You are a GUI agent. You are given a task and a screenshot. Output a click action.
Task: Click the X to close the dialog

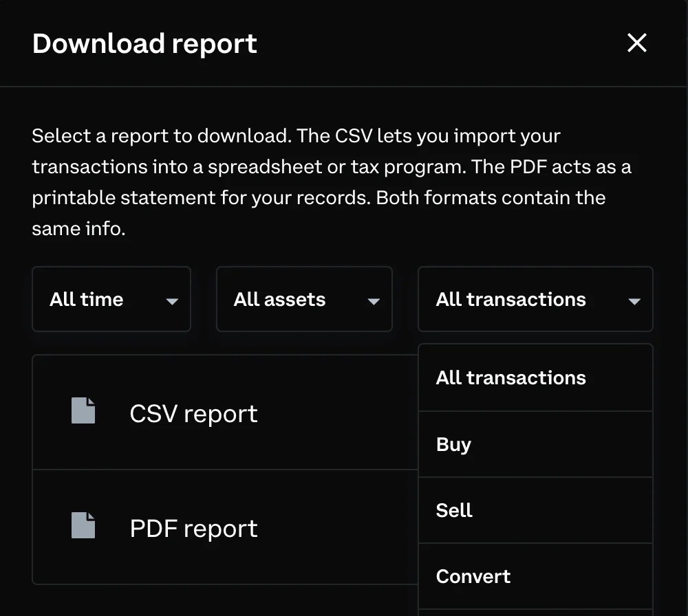(637, 43)
